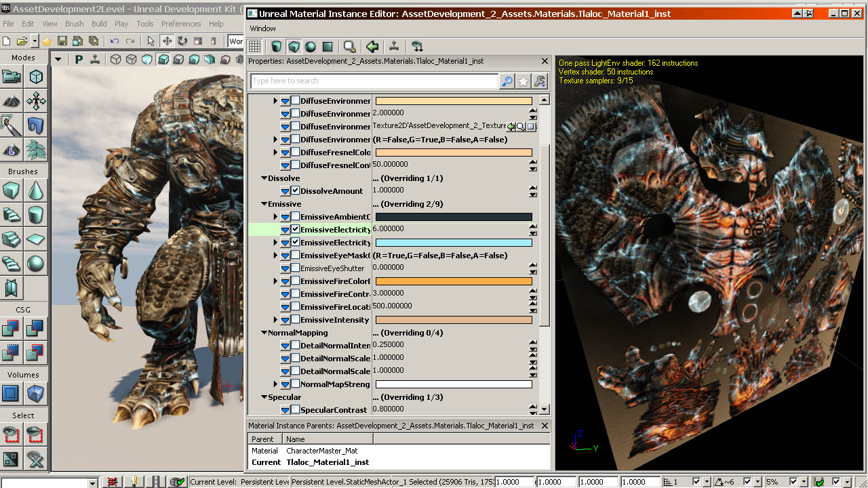Viewport: 868px width, 488px height.
Task: Open the viewport options dropdown arrow beside P
Action: (x=58, y=60)
